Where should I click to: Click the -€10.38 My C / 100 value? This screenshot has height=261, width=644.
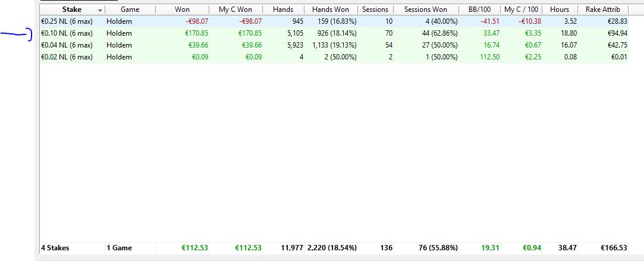click(x=530, y=21)
